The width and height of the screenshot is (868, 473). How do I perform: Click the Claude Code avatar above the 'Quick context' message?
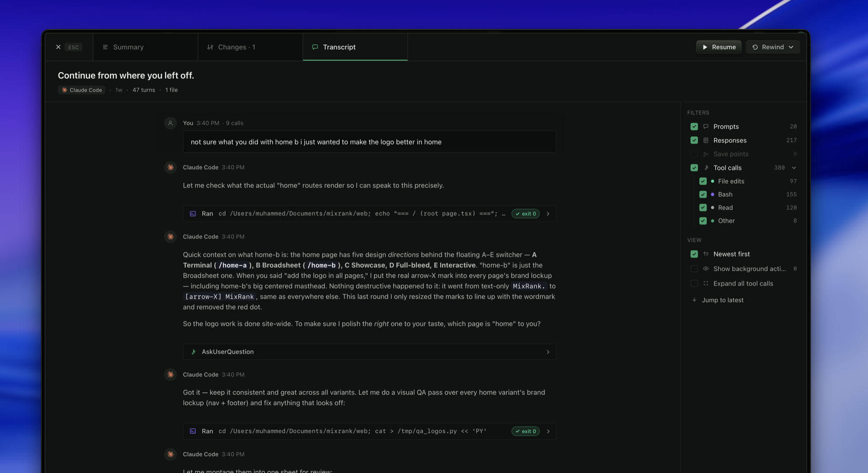coord(171,237)
